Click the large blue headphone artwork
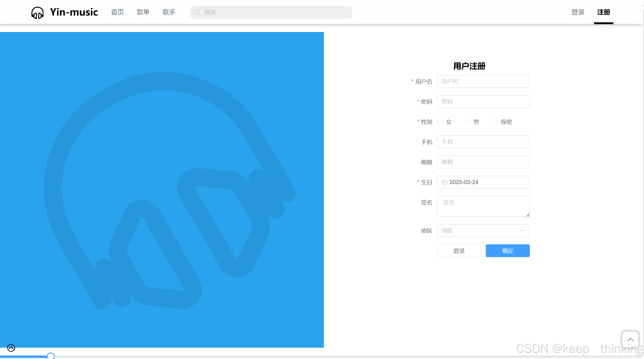Image resolution: width=644 pixels, height=359 pixels. pos(162,190)
